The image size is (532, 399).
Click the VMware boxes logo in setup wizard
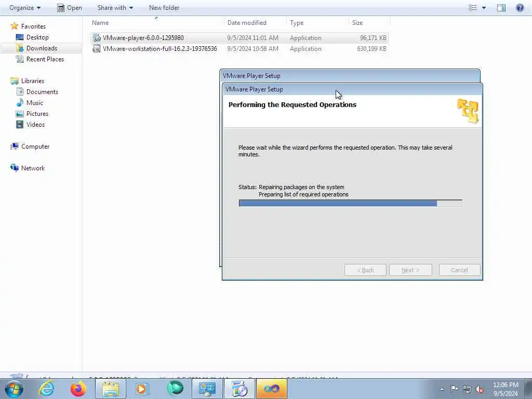coord(468,111)
